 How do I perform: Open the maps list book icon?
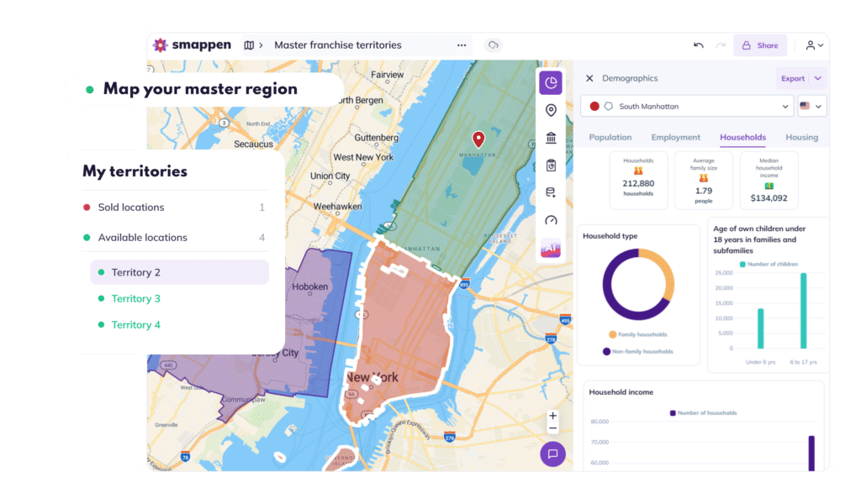coord(249,45)
